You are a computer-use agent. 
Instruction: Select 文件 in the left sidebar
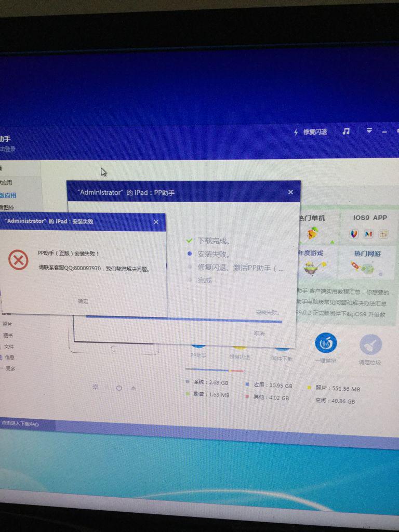tap(9, 347)
